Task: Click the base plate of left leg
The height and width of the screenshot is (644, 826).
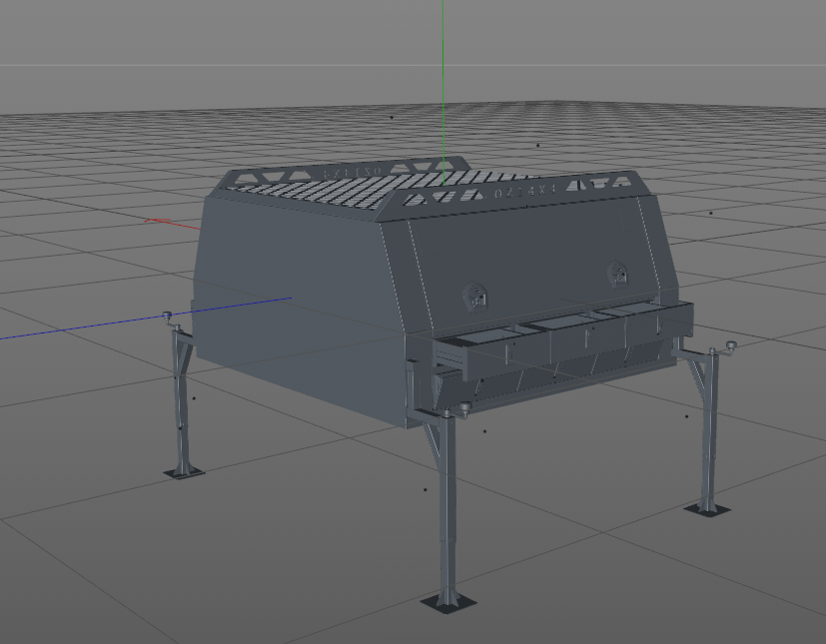Action: pos(184,471)
